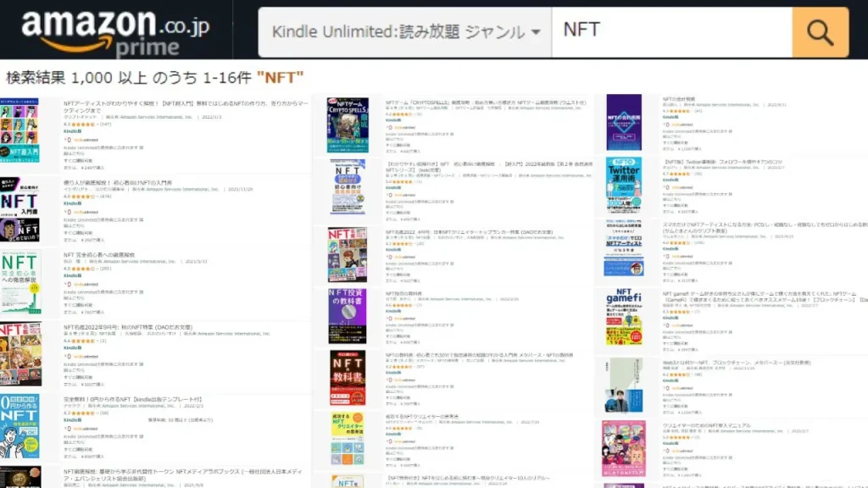
Task: Open title link 完全無料！0円から作るNFT
Action: [x=133, y=400]
